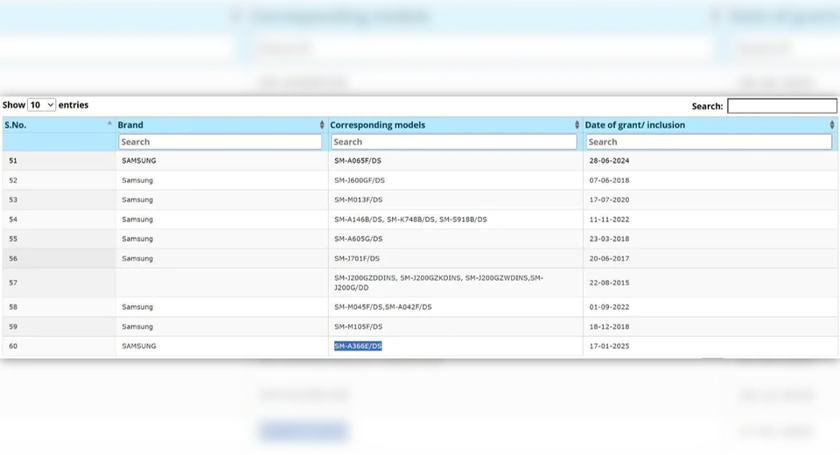Click highlighted model SM-A366E/DS

[358, 346]
